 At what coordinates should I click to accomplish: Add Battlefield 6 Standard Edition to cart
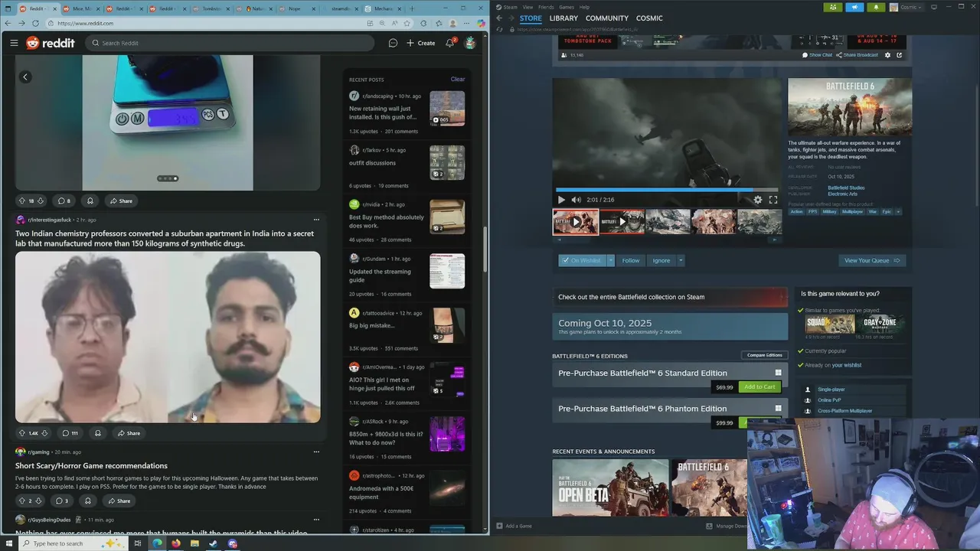point(759,387)
